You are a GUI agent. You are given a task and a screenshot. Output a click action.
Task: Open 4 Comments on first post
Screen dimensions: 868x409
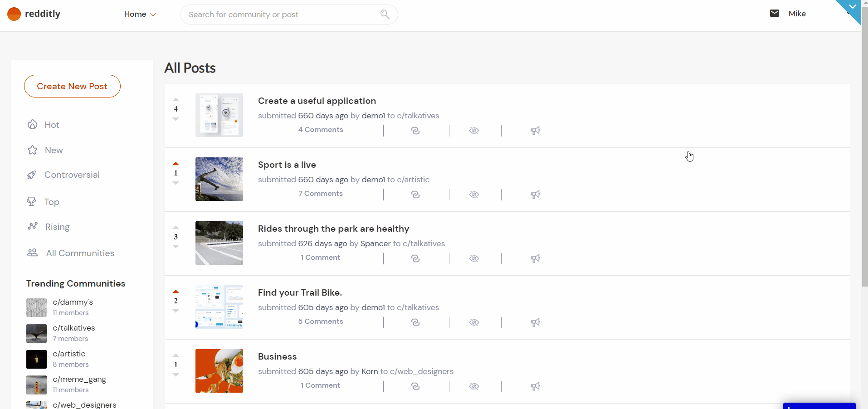[321, 130]
